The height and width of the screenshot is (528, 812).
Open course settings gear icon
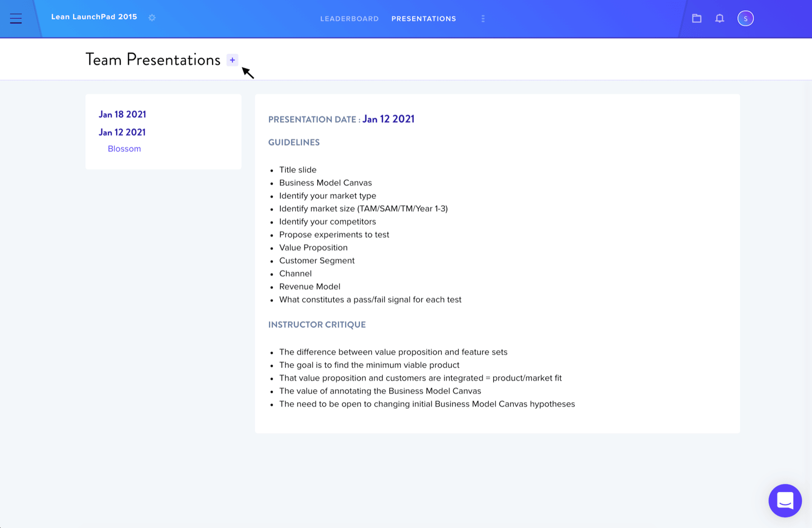click(x=152, y=18)
